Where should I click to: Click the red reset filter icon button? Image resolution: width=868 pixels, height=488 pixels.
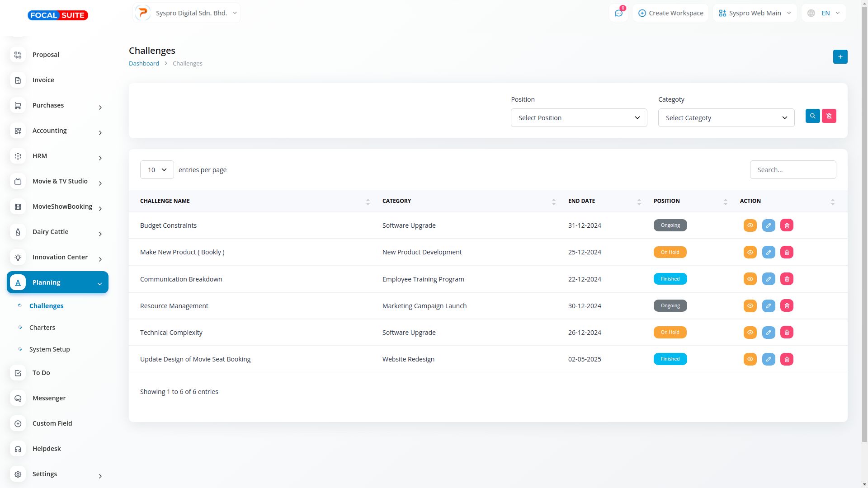point(829,116)
